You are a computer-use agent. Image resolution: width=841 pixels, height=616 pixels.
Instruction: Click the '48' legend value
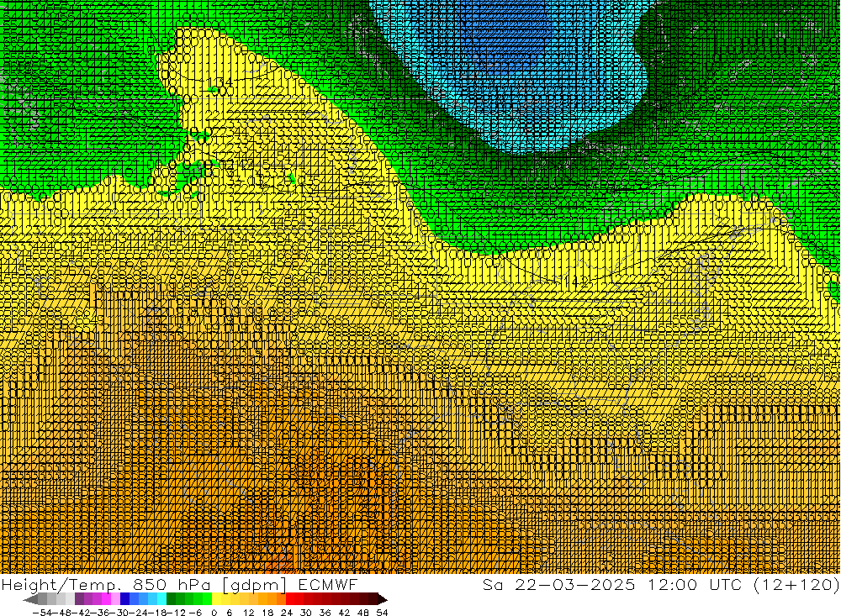[x=363, y=613]
